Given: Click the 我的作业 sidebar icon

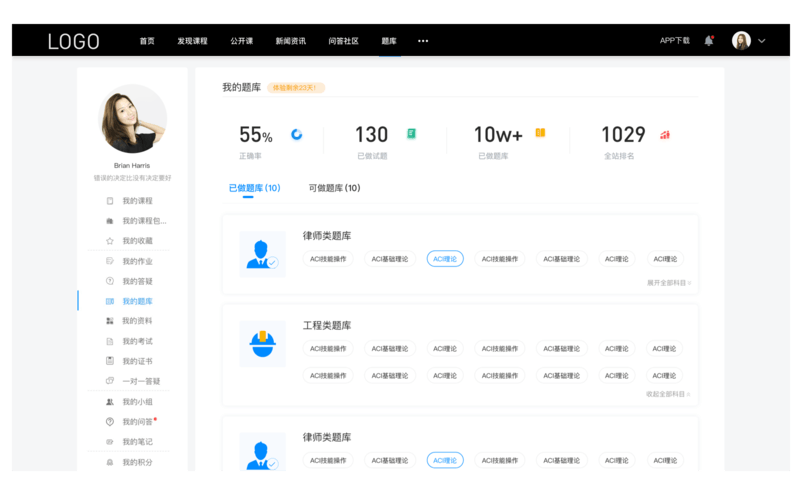Looking at the screenshot, I should (x=110, y=261).
